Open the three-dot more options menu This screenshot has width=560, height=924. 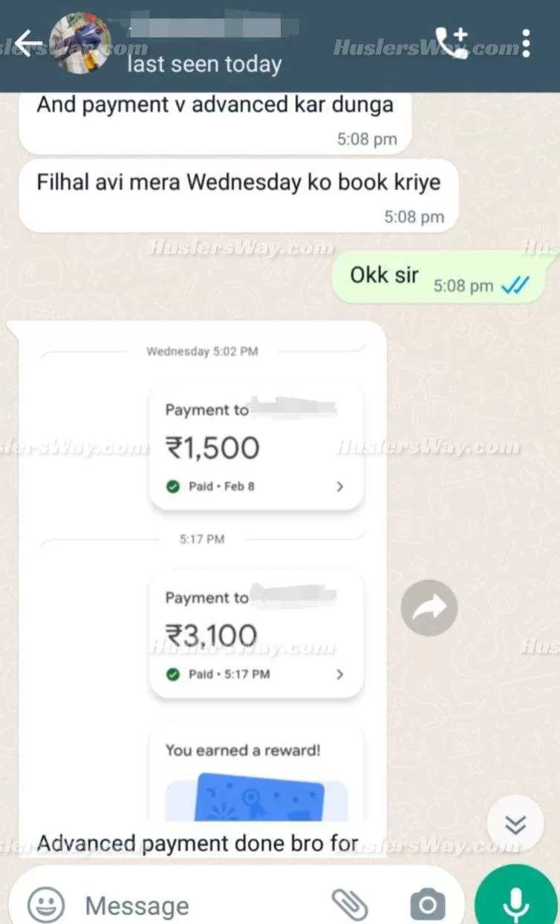coord(526,43)
